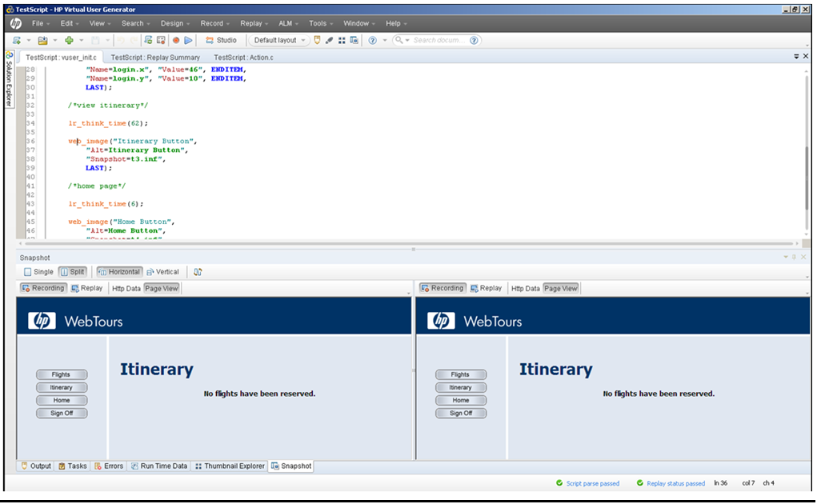
Task: Switch to the Errors bottom tab
Action: click(x=108, y=466)
